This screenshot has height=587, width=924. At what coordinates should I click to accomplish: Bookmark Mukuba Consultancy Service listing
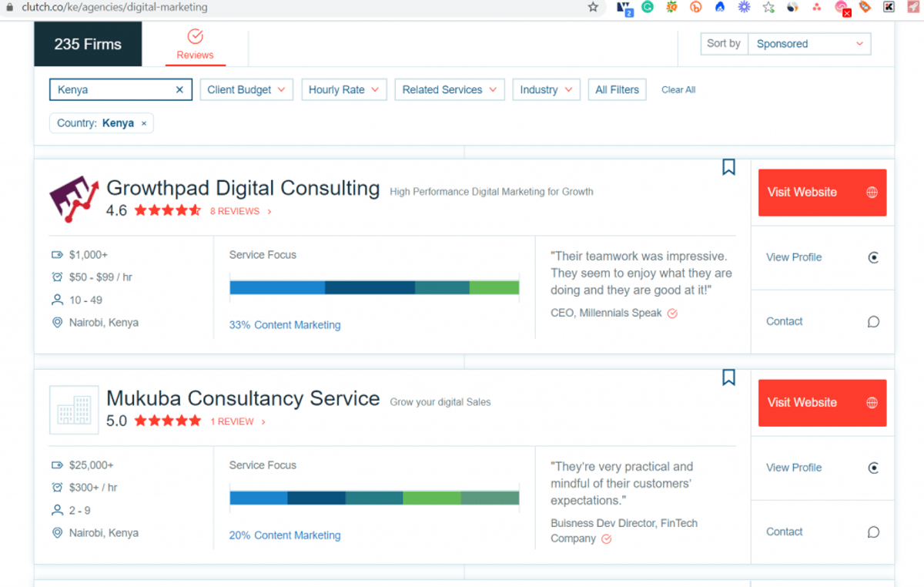point(728,377)
